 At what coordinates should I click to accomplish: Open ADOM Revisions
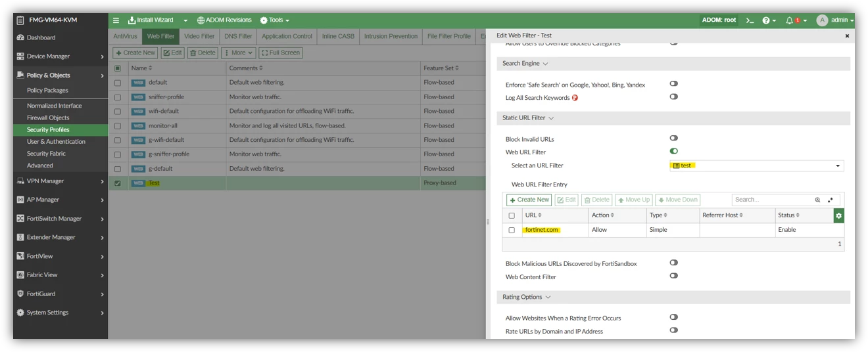click(x=224, y=20)
